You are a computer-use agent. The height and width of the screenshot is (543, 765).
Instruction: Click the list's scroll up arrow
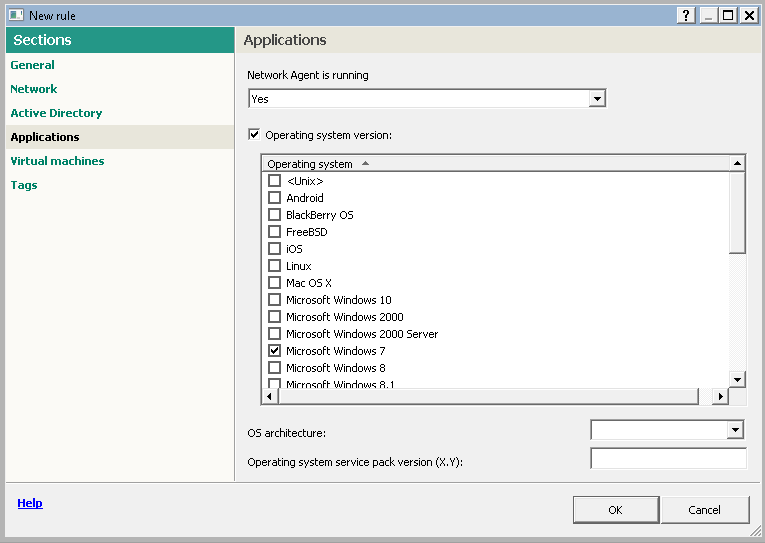point(737,163)
